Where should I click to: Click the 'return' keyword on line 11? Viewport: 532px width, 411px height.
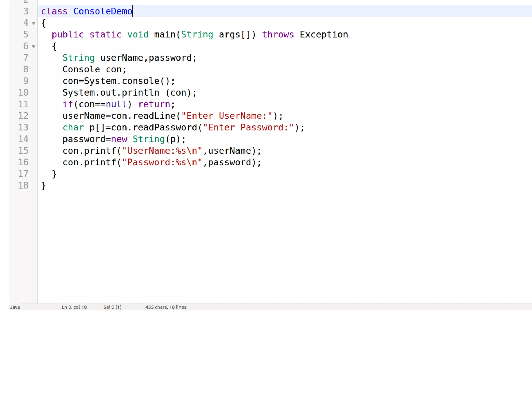[x=154, y=104]
